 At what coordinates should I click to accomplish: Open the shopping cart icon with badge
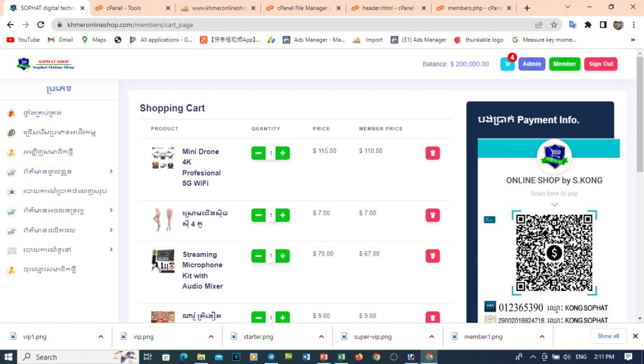tap(507, 64)
